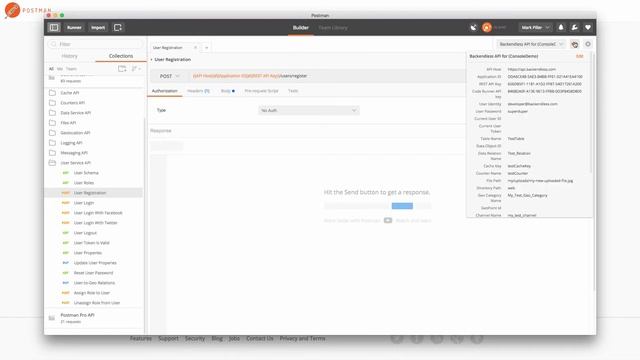The image size is (640, 360).
Task: Click the sidebar Filter search box
Action: point(96,44)
